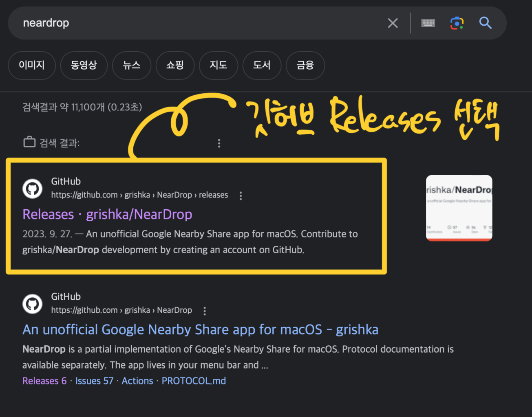Open the PROTOCOL.md sitelink
This screenshot has width=532, height=417.
pos(194,381)
